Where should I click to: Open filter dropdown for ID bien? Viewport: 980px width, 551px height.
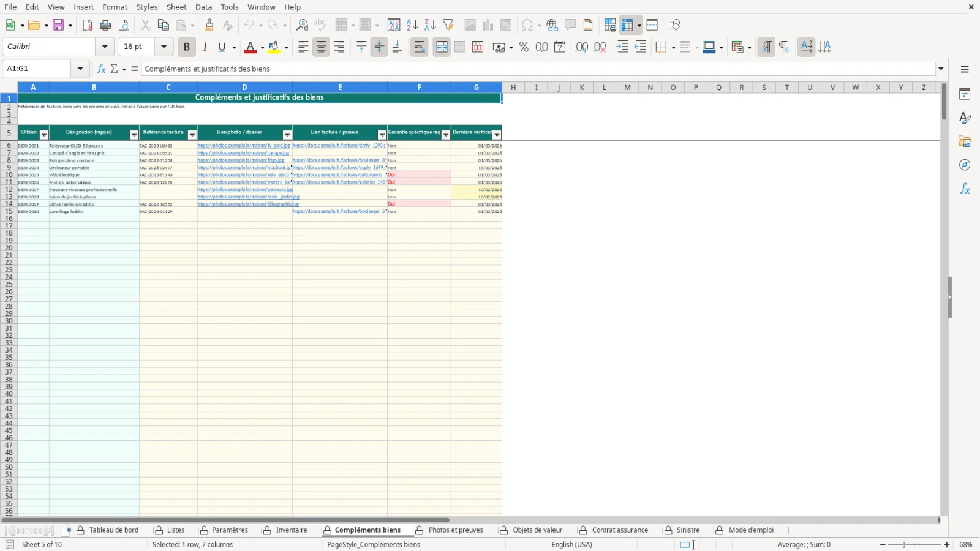[43, 135]
